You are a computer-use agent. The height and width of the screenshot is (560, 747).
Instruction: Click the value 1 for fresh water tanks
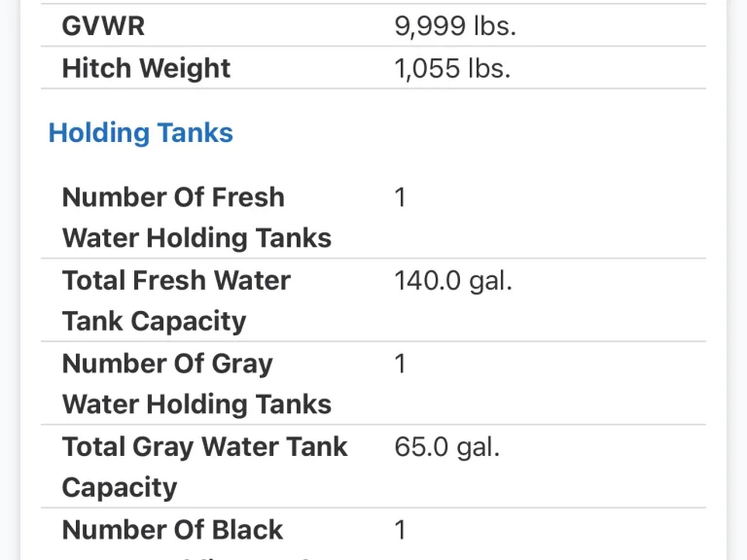pyautogui.click(x=400, y=197)
